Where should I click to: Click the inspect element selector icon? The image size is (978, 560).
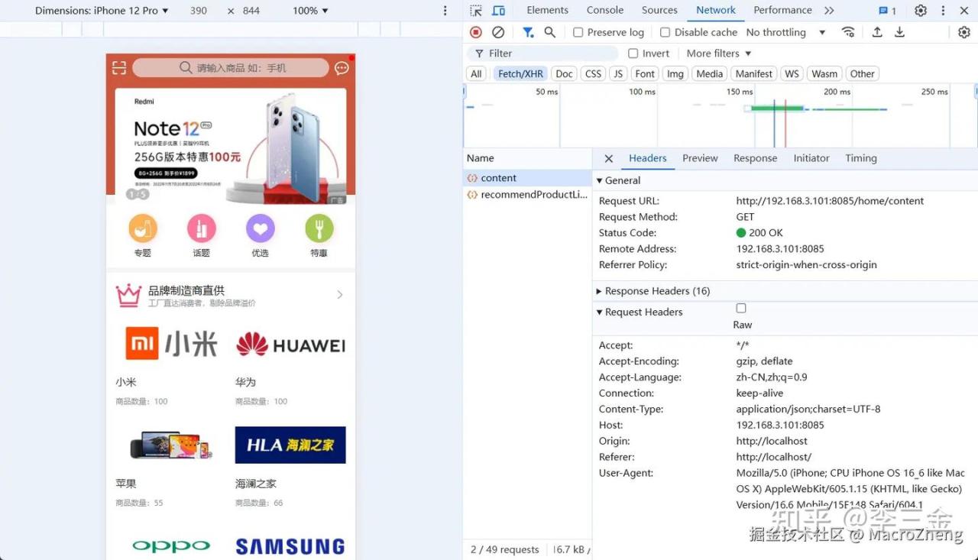(476, 11)
